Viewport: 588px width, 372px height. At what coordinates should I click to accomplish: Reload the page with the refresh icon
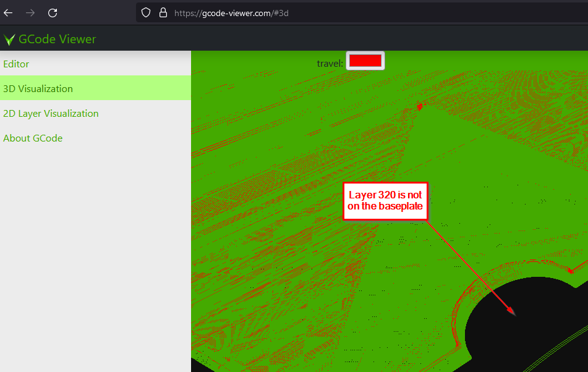[53, 13]
